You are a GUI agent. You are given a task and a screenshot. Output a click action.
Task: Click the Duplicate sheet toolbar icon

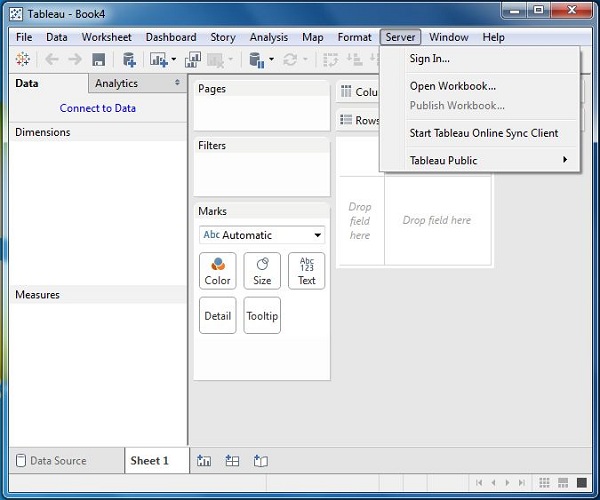[x=193, y=60]
